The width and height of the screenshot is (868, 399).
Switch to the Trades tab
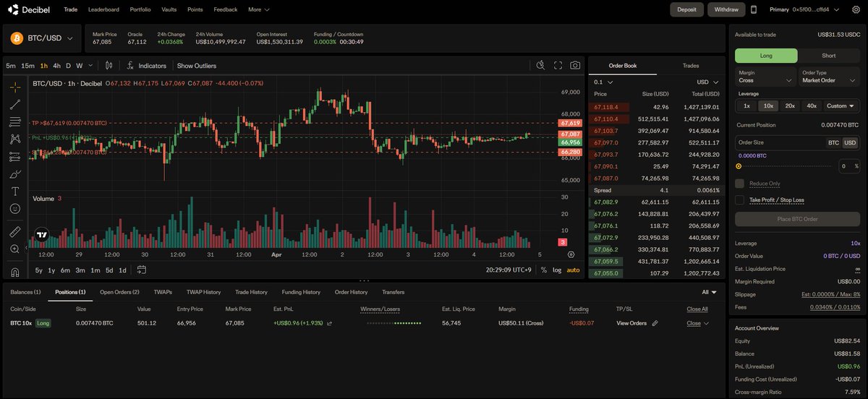[x=691, y=66]
